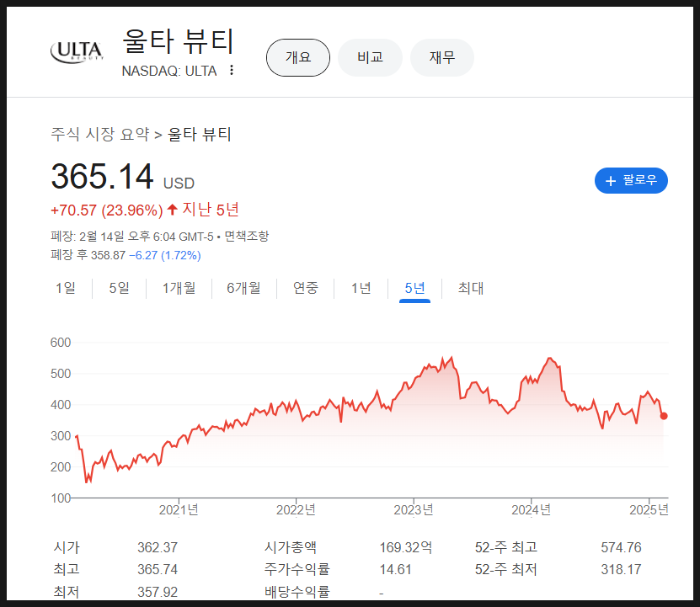Viewport: 700px width, 607px height.
Task: Click the 100 y-axis label
Action: (61, 498)
